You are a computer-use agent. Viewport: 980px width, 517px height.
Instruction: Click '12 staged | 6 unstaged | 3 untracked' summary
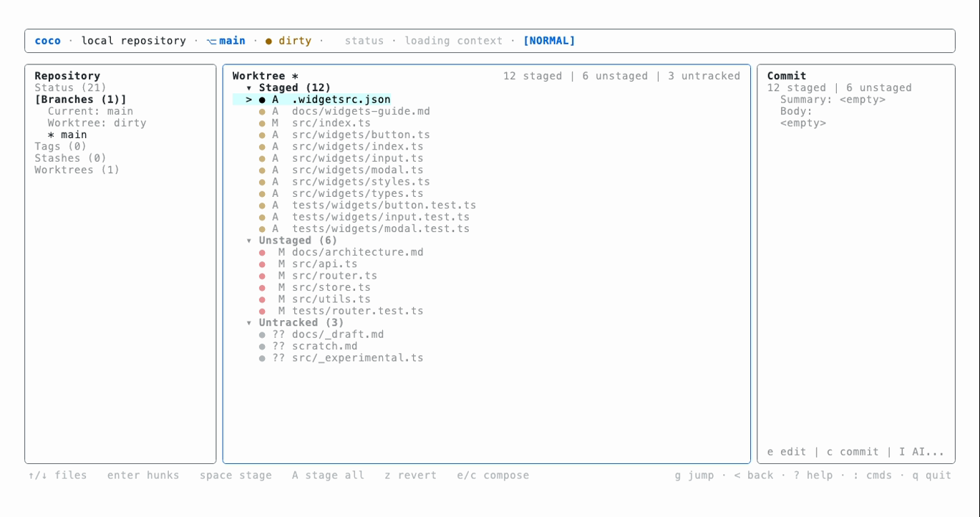tap(621, 76)
